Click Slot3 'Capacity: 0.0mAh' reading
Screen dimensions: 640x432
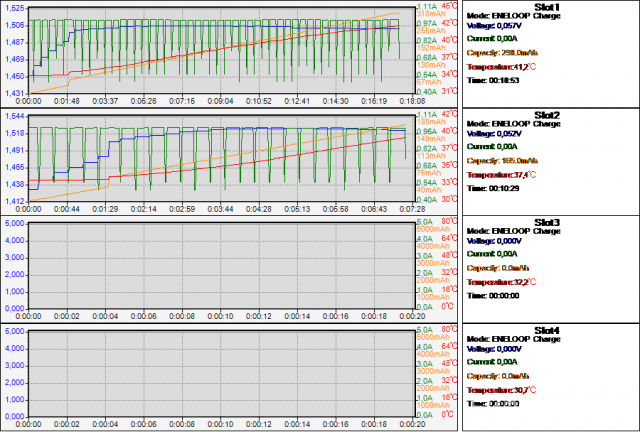pyautogui.click(x=498, y=268)
